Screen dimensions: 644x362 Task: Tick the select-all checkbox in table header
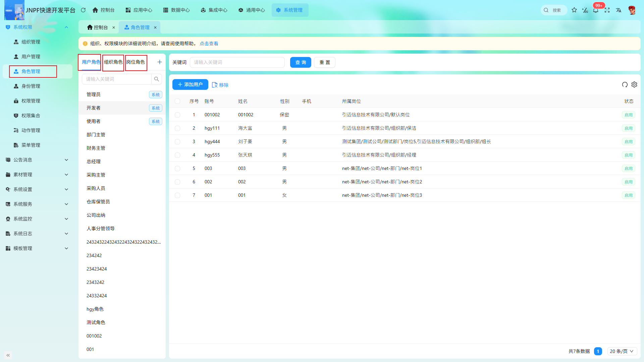click(177, 101)
